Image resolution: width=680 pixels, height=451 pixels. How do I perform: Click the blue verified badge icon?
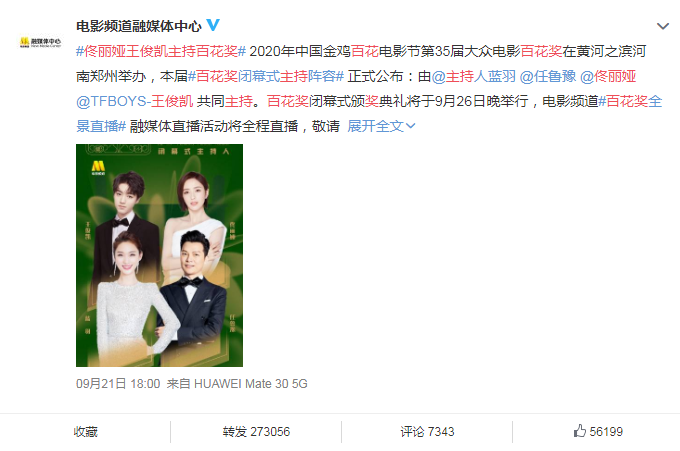(x=212, y=25)
